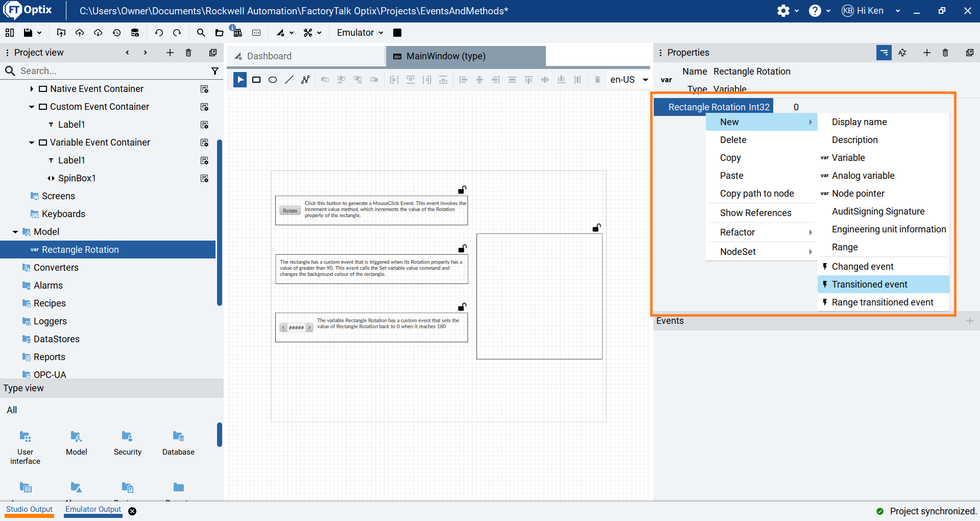Click the trash icon in Properties header
This screenshot has height=521, width=980.
coord(945,53)
